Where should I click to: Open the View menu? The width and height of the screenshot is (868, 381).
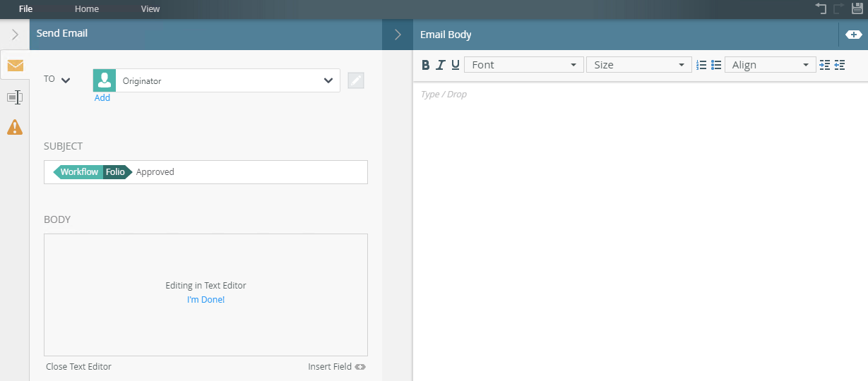click(x=150, y=9)
